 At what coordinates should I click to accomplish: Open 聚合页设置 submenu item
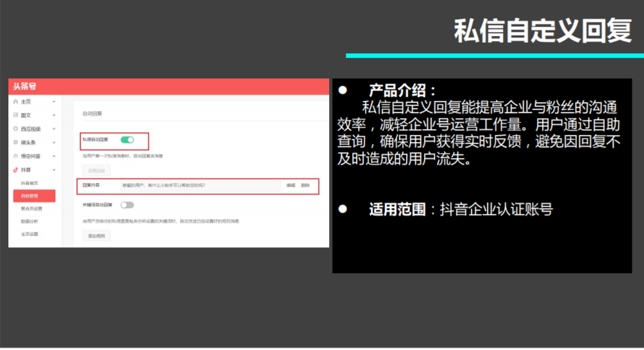coord(31,209)
